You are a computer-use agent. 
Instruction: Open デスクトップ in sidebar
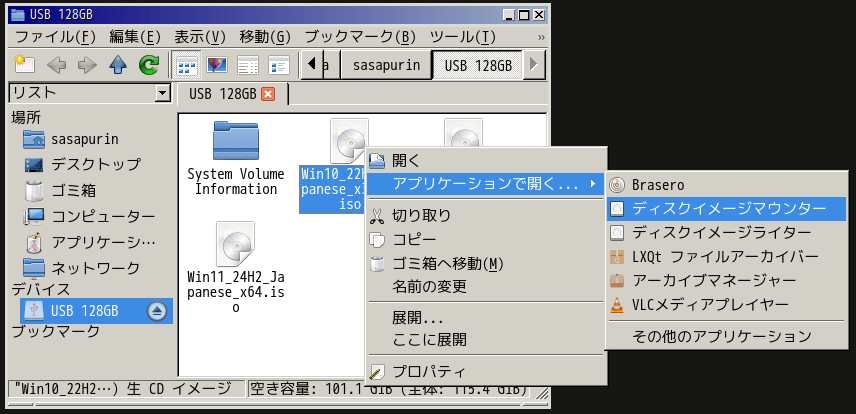click(x=82, y=164)
